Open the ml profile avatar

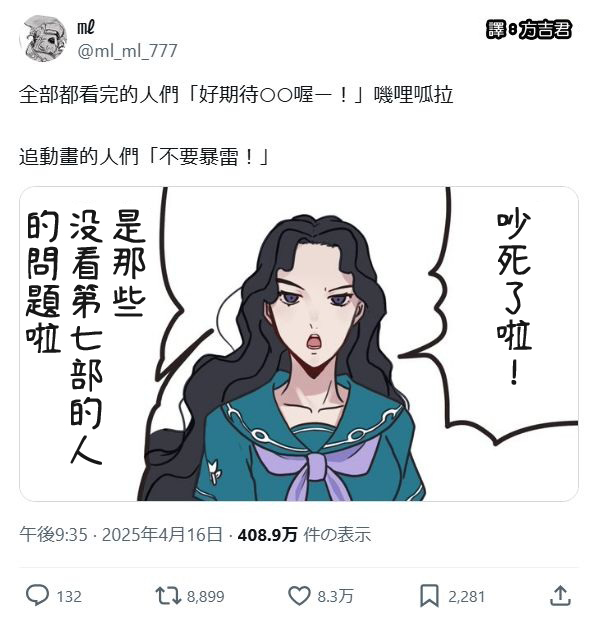43,39
